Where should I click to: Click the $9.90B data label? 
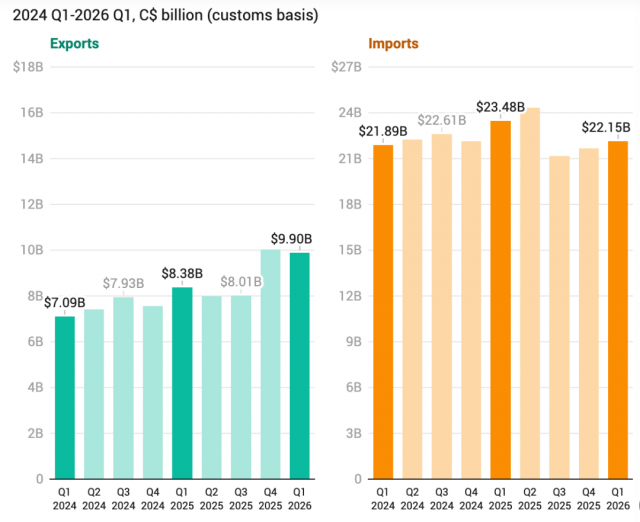(291, 239)
